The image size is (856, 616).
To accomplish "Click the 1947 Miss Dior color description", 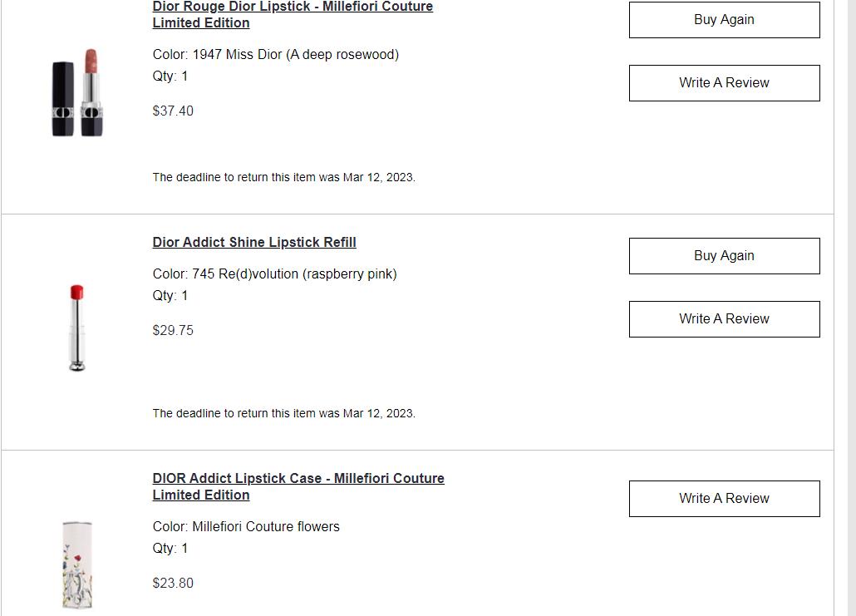I will click(x=276, y=55).
